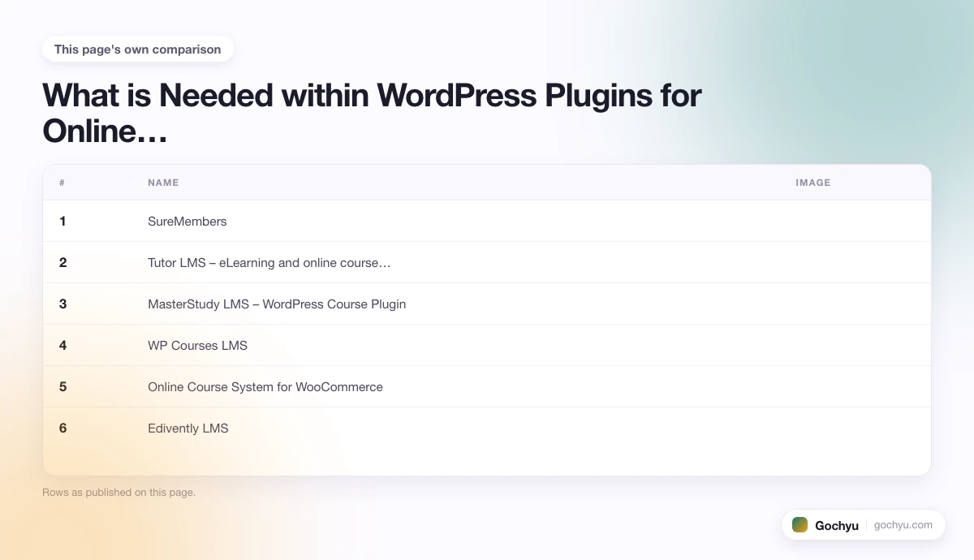Click row number 2
This screenshot has height=560, width=974.
(x=62, y=262)
